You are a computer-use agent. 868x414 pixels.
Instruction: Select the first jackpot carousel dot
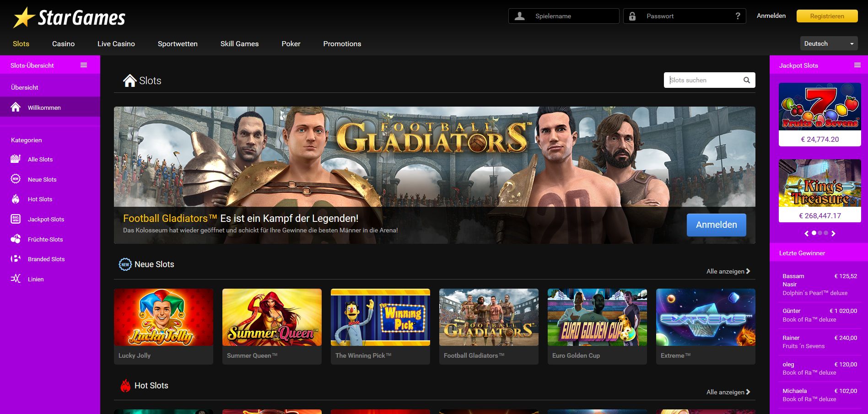pos(814,233)
